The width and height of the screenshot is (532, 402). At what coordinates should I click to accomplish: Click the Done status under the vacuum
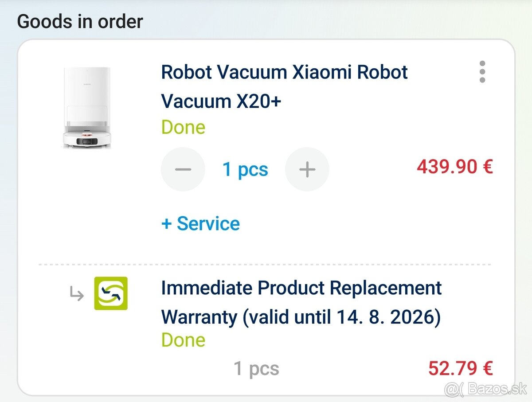click(x=183, y=127)
